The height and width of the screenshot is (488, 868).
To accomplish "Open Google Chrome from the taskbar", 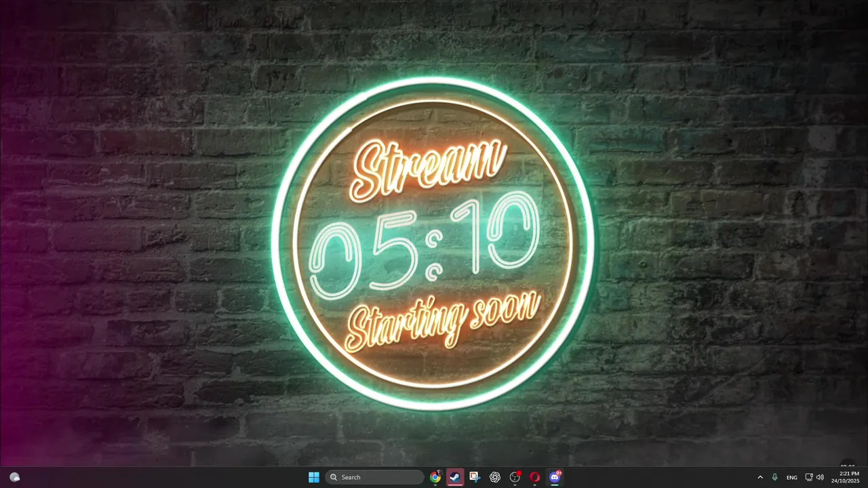I will point(435,477).
